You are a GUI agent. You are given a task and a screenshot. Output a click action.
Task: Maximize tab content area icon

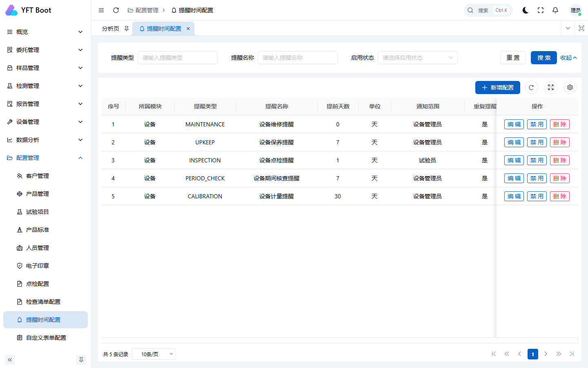click(x=581, y=28)
